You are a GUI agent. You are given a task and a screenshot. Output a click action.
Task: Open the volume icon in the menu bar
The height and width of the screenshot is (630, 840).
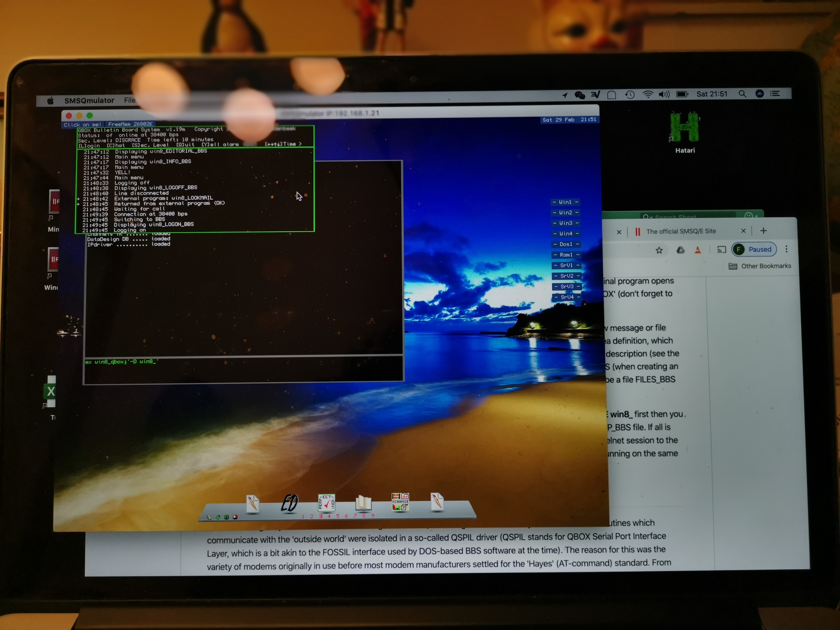click(664, 94)
